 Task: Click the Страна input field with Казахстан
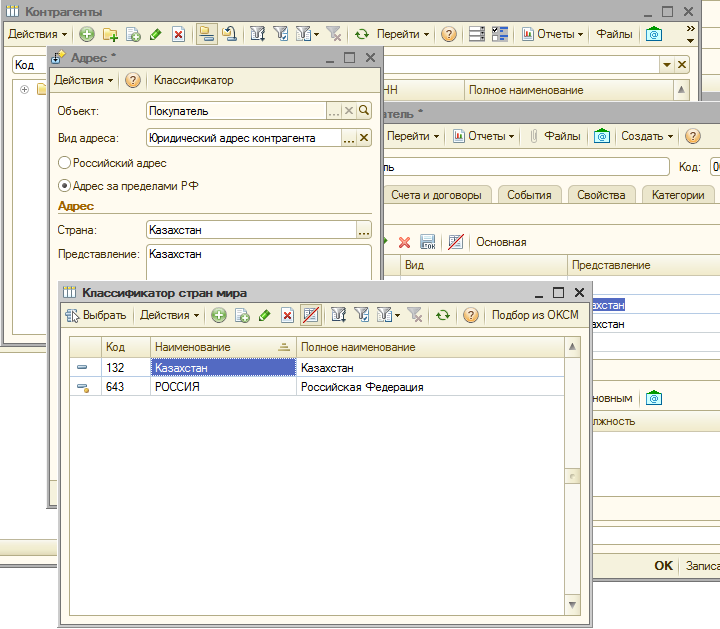(250, 230)
